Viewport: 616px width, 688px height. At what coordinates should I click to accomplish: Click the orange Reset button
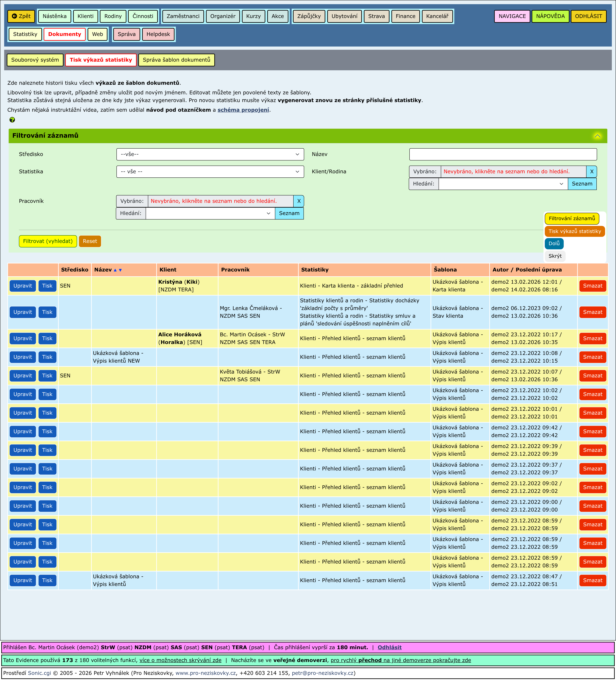point(90,241)
